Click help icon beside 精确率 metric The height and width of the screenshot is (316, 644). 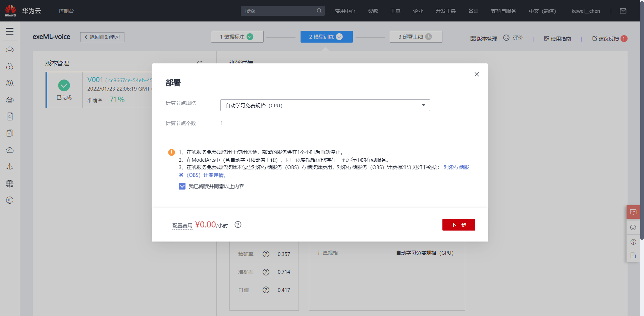pos(266,254)
